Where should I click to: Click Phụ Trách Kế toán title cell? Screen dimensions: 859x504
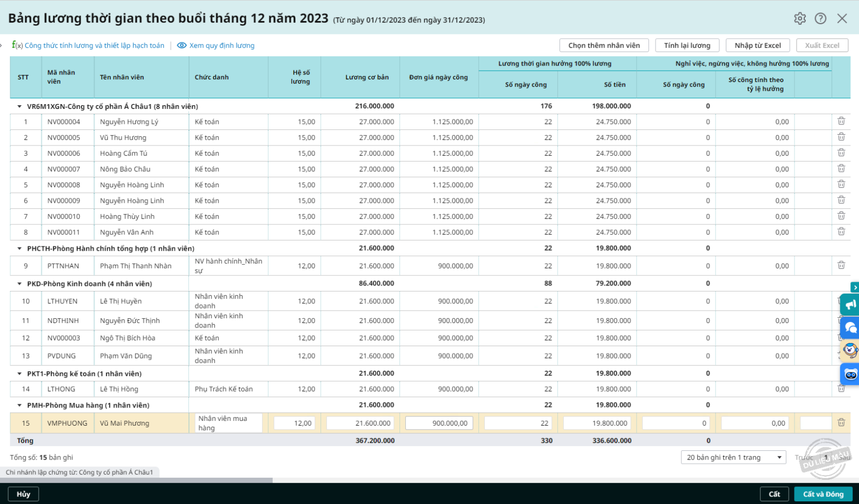[229, 389]
